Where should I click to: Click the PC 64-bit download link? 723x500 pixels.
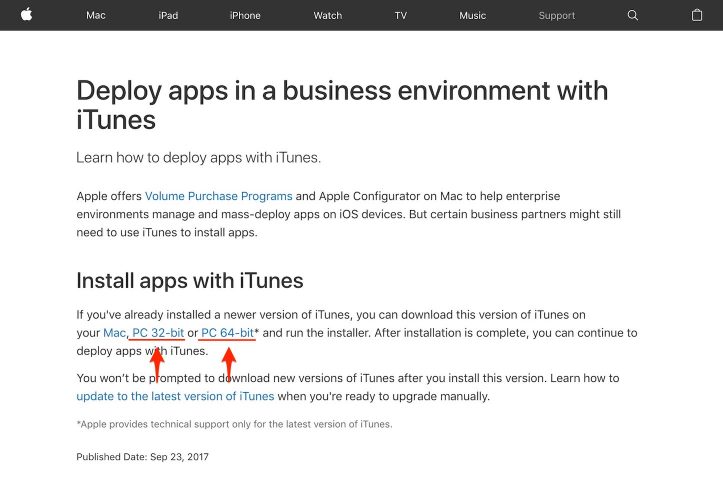pyautogui.click(x=228, y=333)
